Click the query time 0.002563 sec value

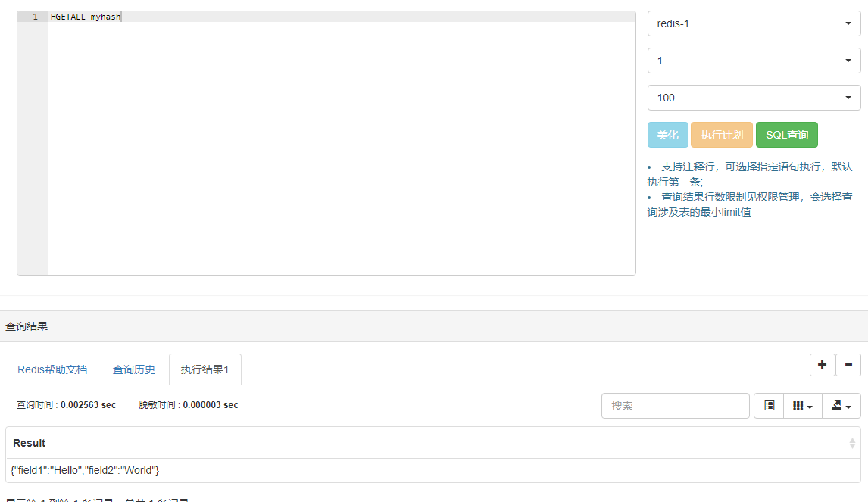click(x=89, y=405)
